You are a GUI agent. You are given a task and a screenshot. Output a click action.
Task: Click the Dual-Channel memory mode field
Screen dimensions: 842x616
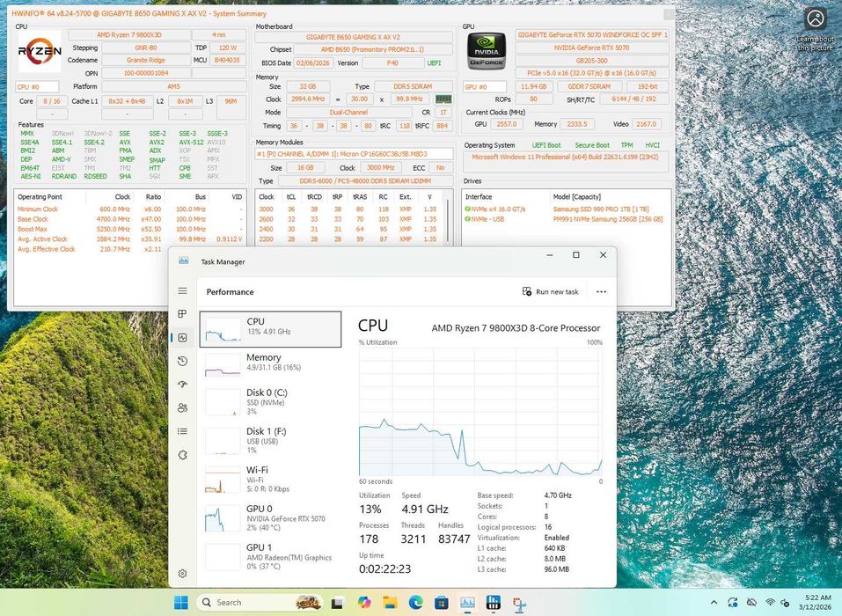pyautogui.click(x=348, y=113)
